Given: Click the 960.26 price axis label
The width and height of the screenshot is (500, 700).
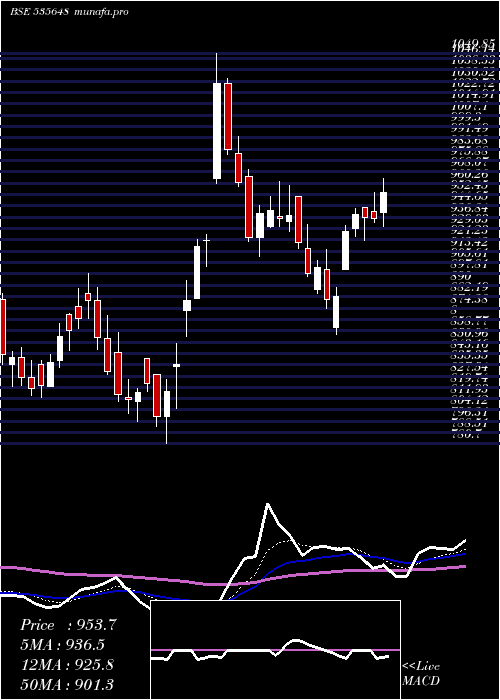Looking at the screenshot, I should (x=469, y=175).
